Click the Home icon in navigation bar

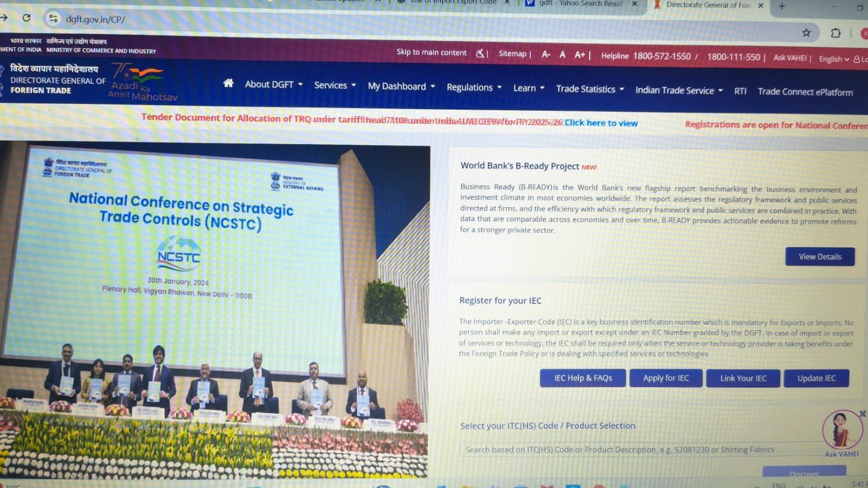pos(228,83)
